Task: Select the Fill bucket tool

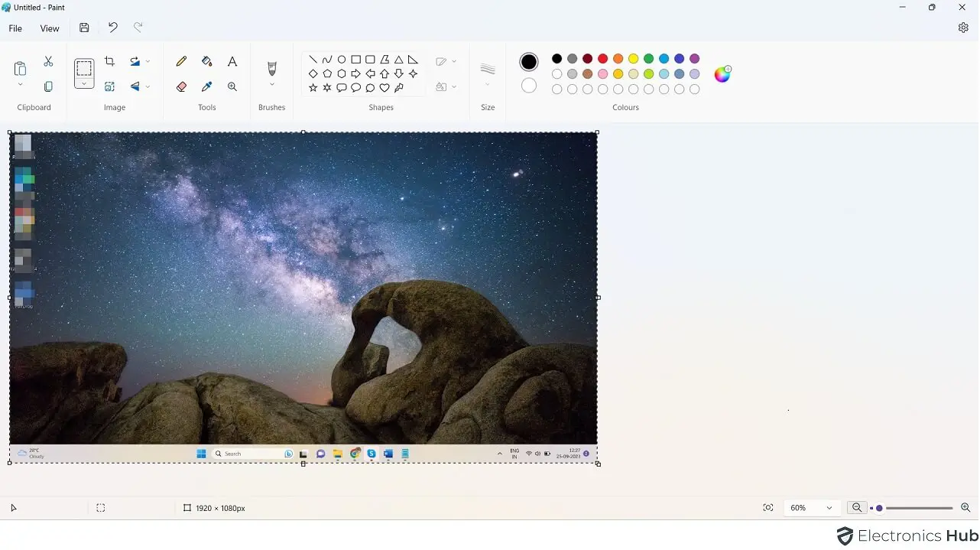Action: [x=206, y=61]
